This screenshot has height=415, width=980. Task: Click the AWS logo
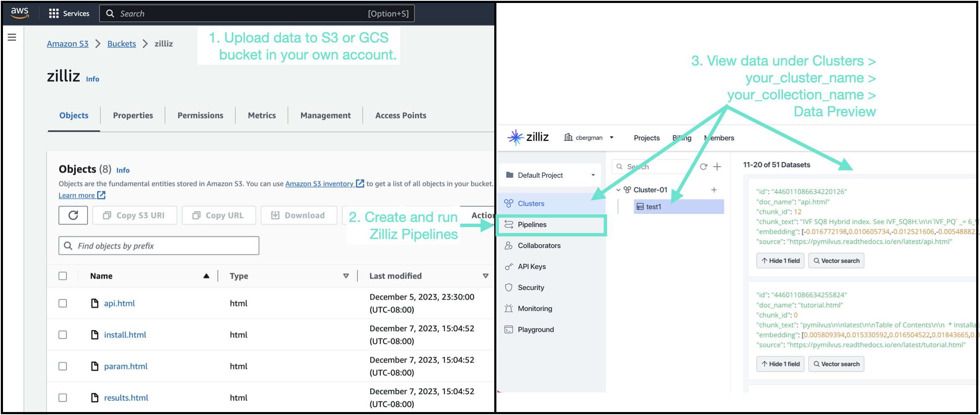(20, 13)
